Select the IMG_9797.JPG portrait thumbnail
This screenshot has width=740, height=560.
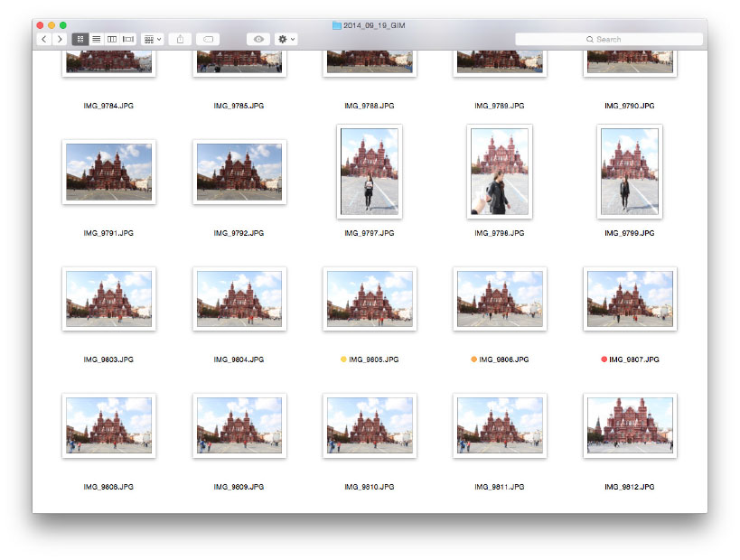[369, 172]
